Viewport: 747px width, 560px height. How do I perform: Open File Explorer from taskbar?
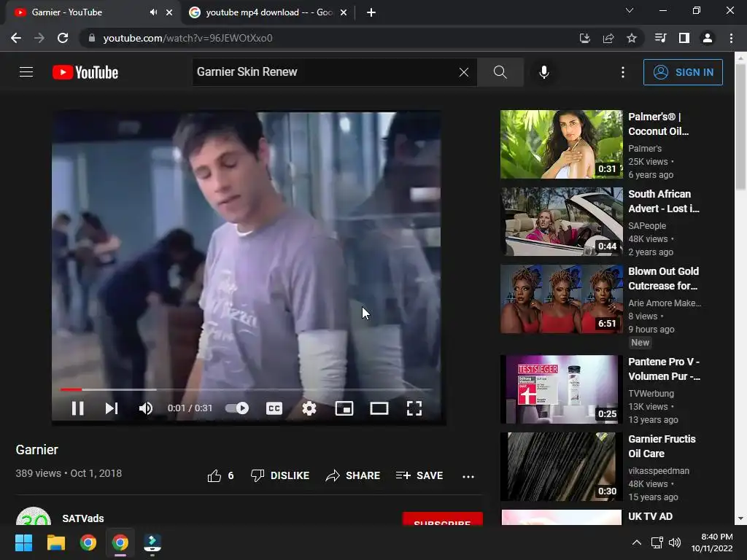pos(55,542)
